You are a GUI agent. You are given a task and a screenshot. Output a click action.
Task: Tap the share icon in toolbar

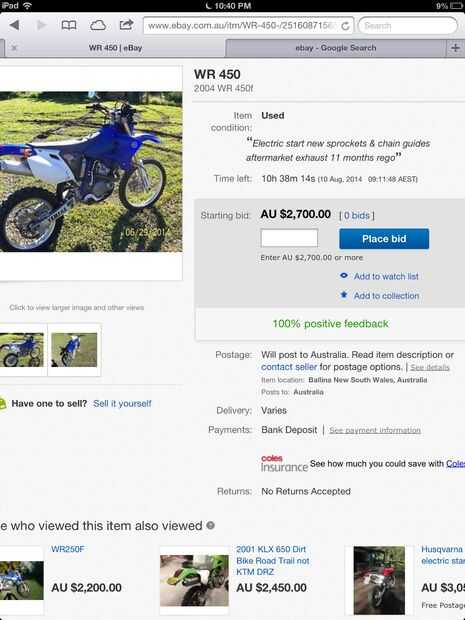(x=126, y=25)
